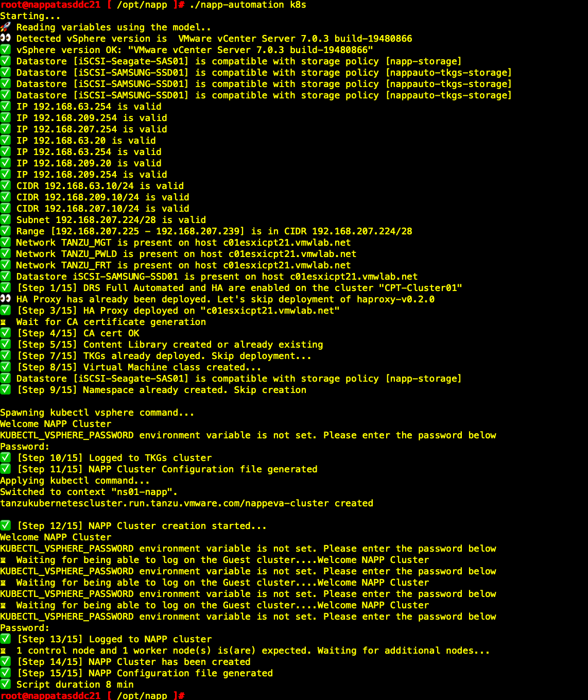The height and width of the screenshot is (700, 588).
Task: Click the command "./napp-automation k8s"
Action: tap(248, 5)
